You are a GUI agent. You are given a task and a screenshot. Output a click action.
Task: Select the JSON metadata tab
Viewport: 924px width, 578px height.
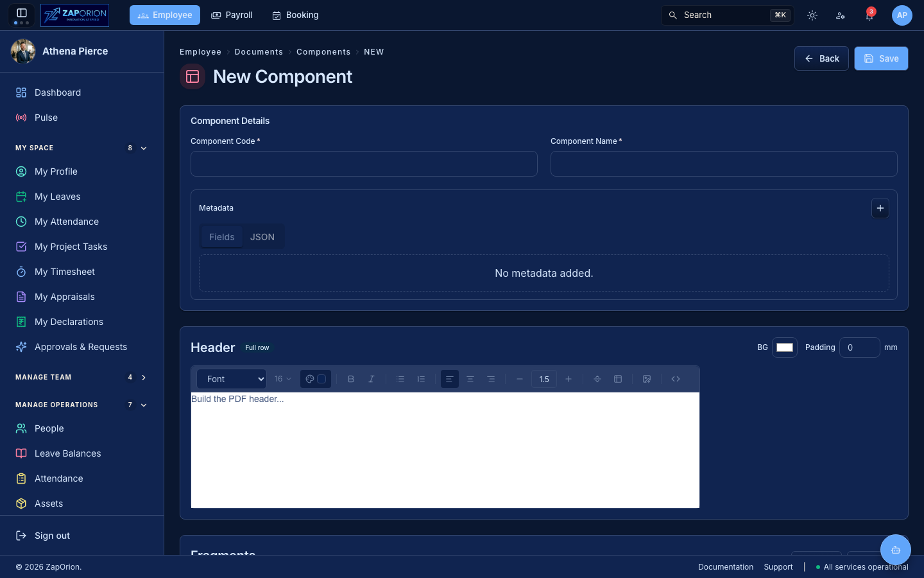262,237
